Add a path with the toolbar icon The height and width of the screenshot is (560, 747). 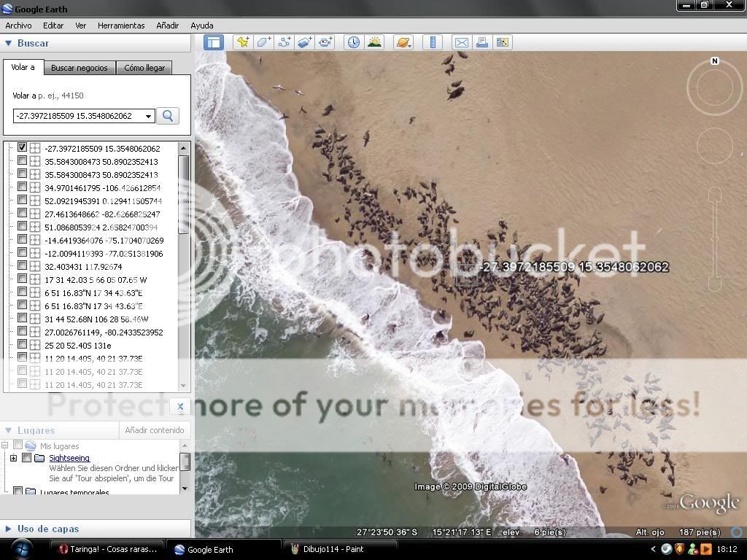click(x=285, y=42)
